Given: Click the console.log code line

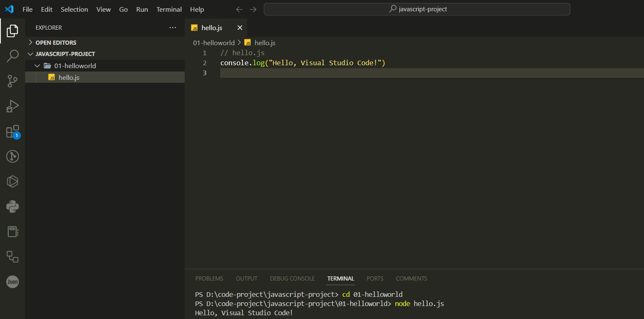Looking at the screenshot, I should point(303,63).
